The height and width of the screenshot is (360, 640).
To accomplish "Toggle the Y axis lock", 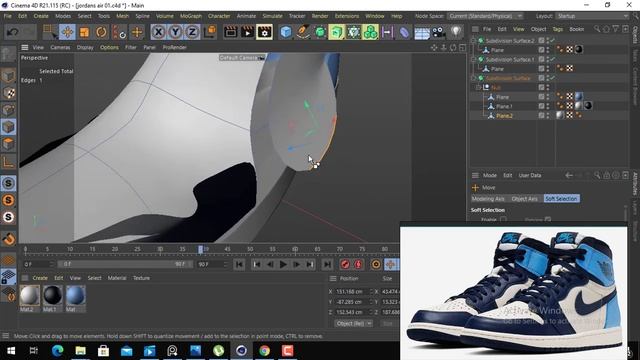I will coord(176,32).
